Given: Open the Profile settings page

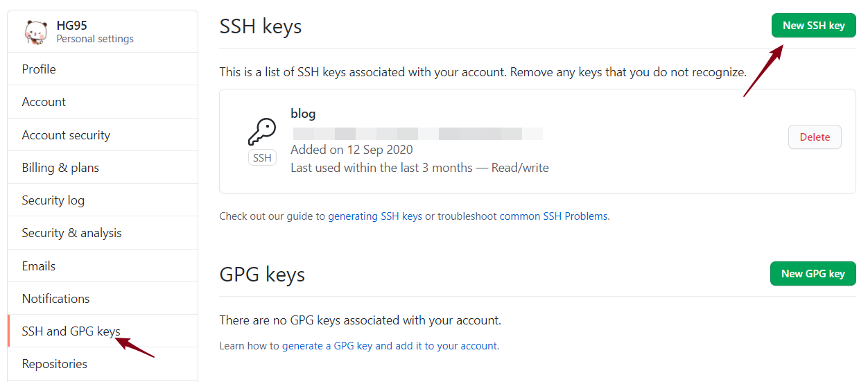Looking at the screenshot, I should coord(103,69).
